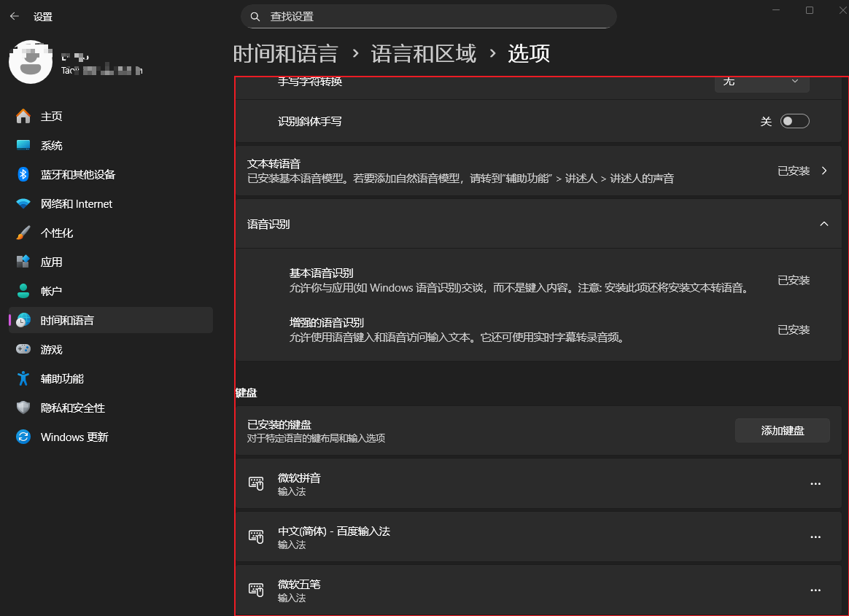Click 已安装 status next to 增强的语音识别
The height and width of the screenshot is (616, 849).
click(x=794, y=330)
